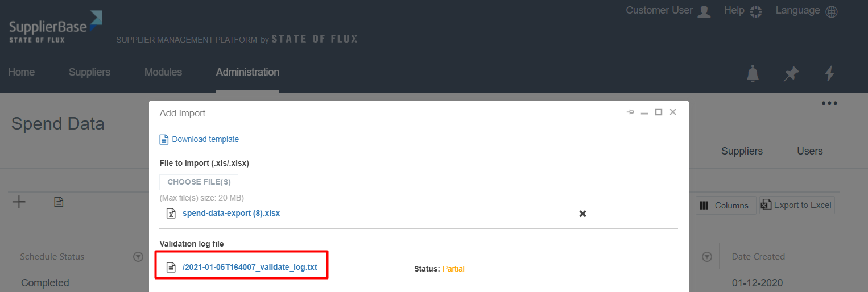This screenshot has height=292, width=868.
Task: Remove spend-data-export (8).xlsx with the X icon
Action: click(582, 214)
